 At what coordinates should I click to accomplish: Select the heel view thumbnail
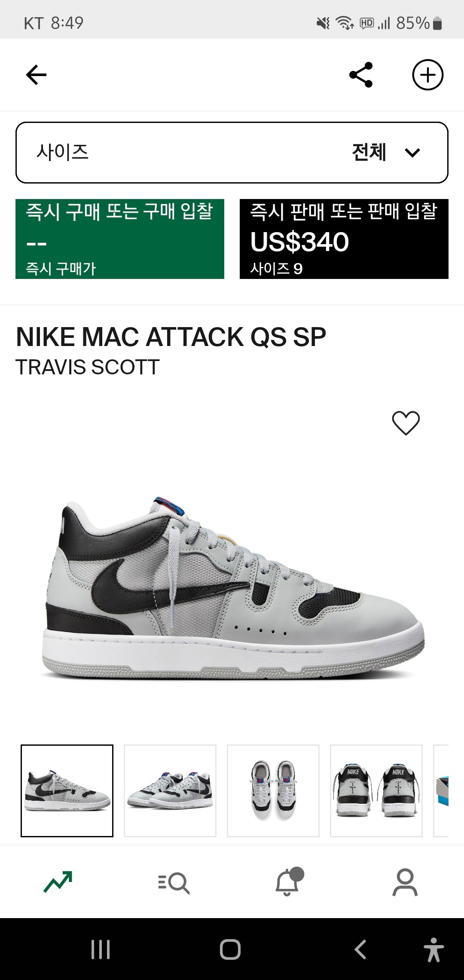tap(376, 791)
